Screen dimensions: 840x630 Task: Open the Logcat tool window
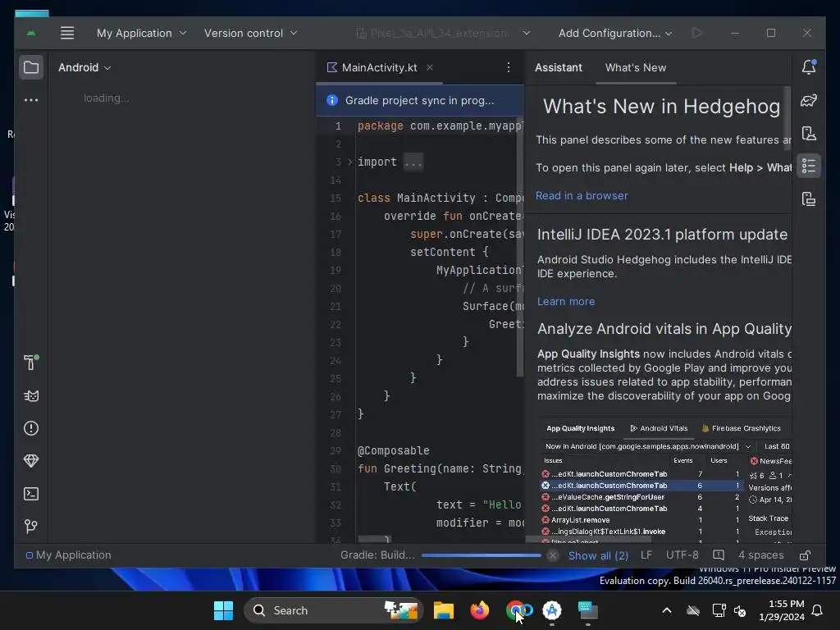click(x=31, y=396)
